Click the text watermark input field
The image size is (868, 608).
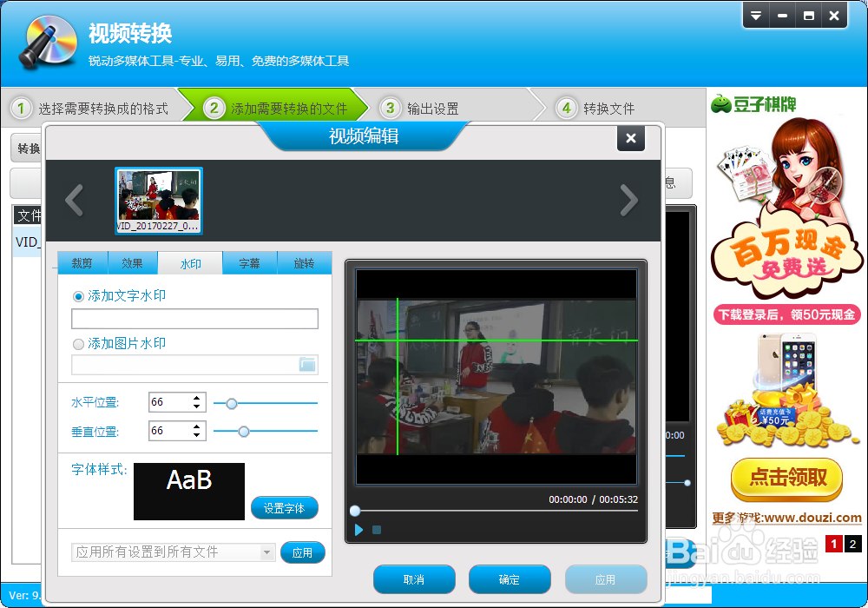(x=194, y=319)
